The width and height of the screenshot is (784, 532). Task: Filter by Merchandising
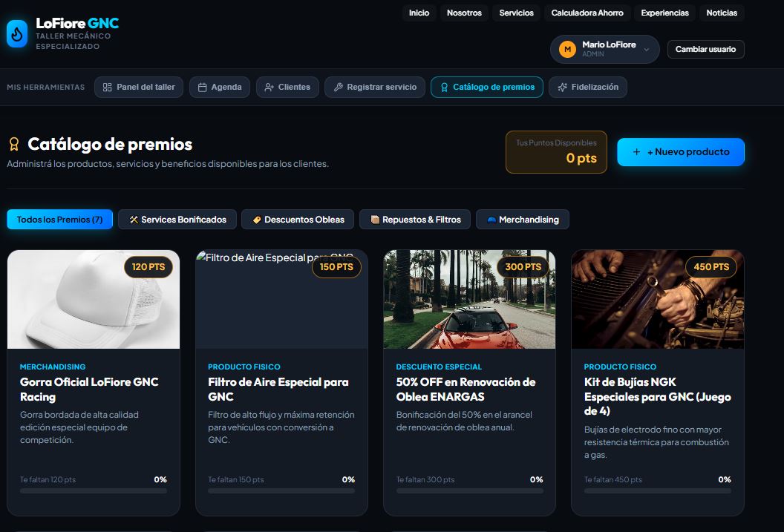[x=523, y=220]
